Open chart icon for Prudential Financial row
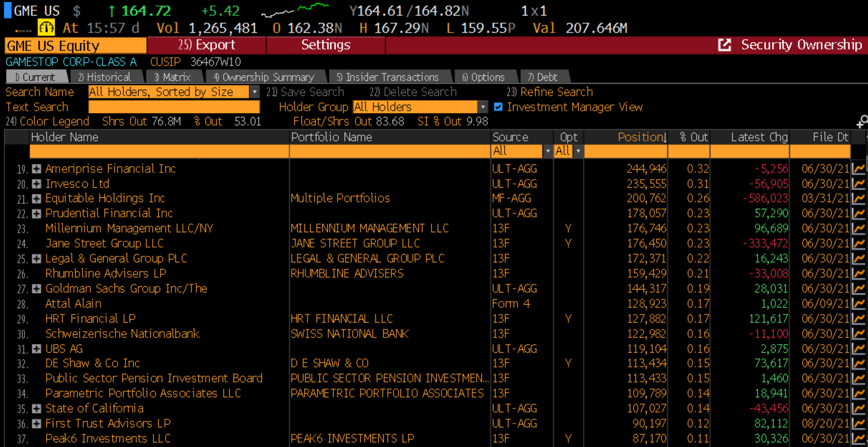Viewport: 868px width, 447px height. [x=859, y=213]
